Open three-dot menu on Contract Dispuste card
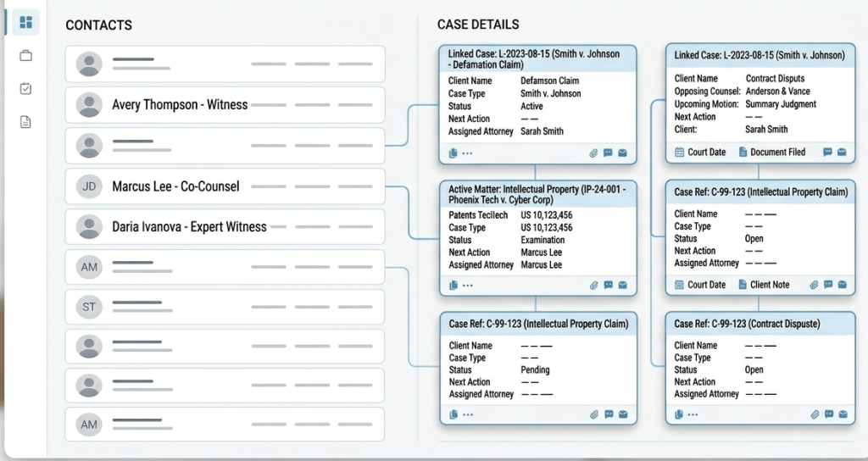 pos(693,414)
